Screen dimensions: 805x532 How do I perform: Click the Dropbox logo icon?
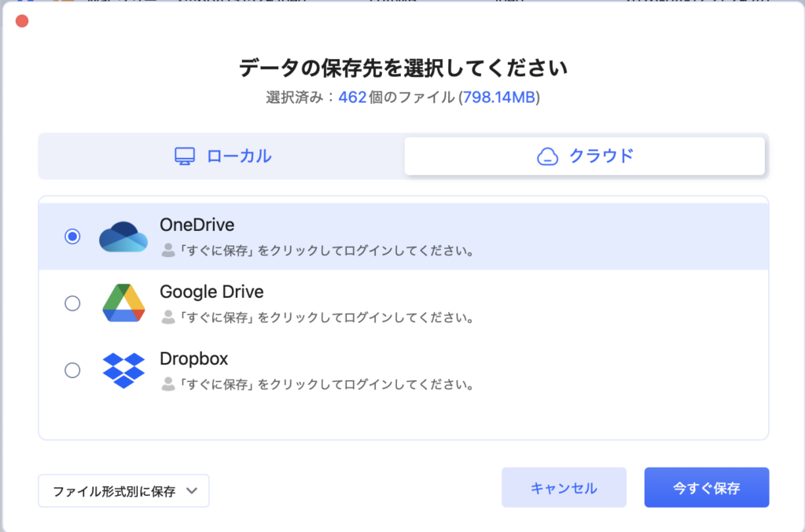(123, 369)
